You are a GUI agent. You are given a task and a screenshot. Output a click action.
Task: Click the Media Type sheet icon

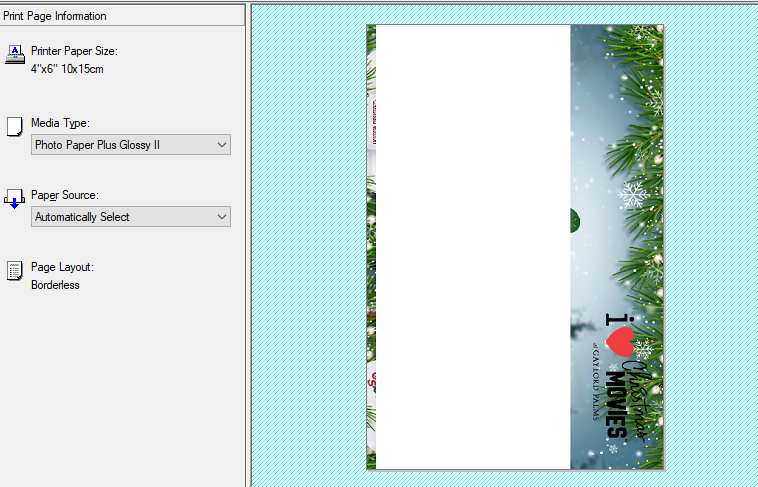point(15,126)
